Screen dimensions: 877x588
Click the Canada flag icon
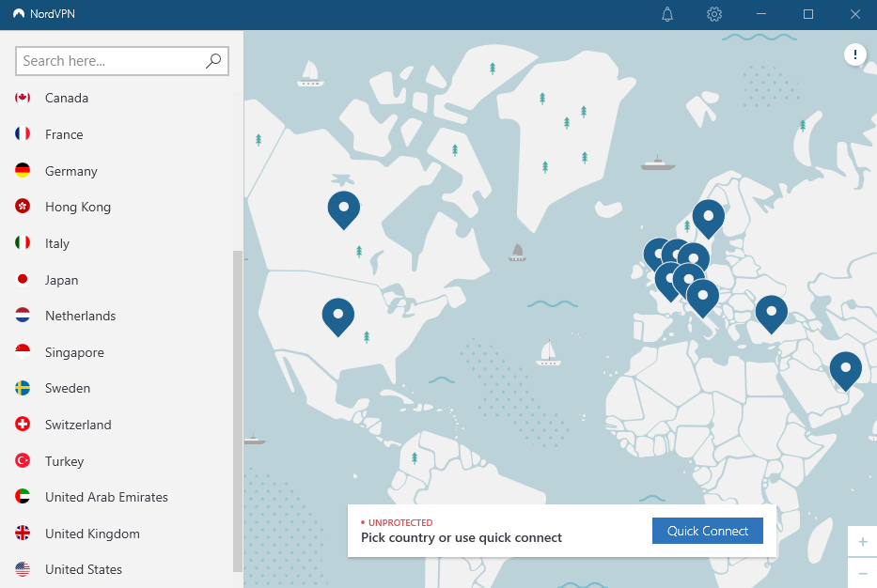point(23,98)
